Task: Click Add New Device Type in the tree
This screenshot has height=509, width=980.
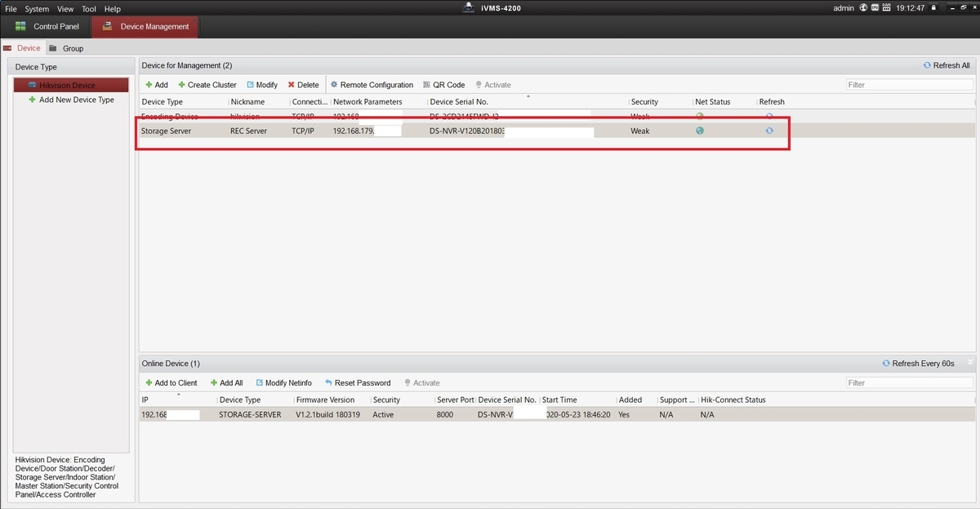Action: tap(70, 100)
